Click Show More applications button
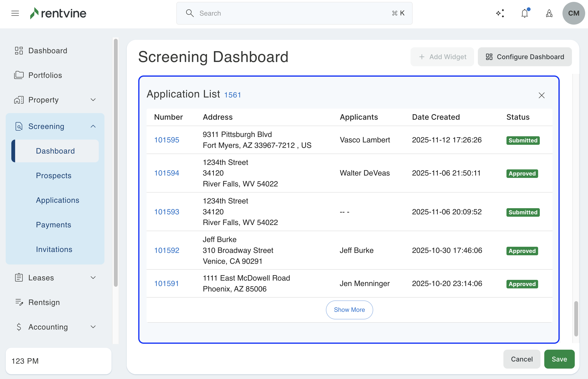This screenshot has width=588, height=379. coord(349,310)
